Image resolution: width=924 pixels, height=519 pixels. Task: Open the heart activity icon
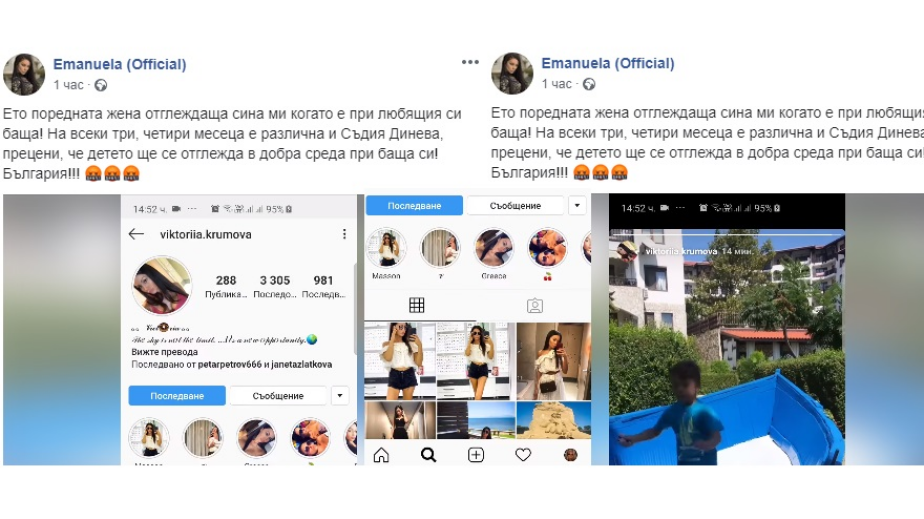[523, 455]
